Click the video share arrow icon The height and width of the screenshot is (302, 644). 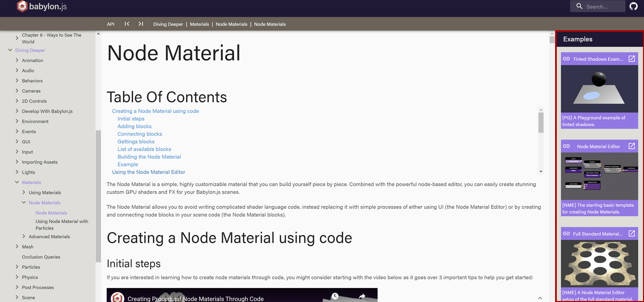tap(362, 296)
